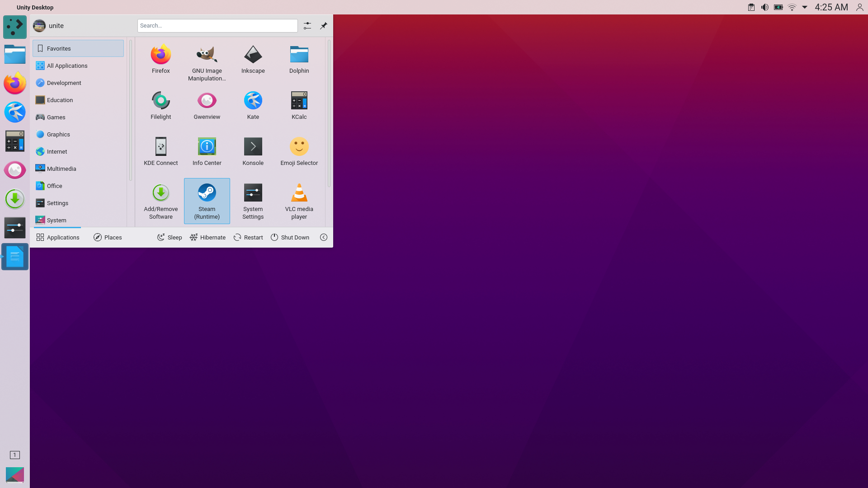Click the Restart button

point(248,237)
